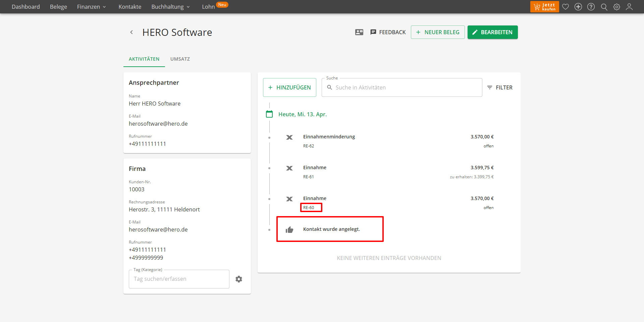Image resolution: width=644 pixels, height=322 pixels.
Task: Go back using the left chevron
Action: coord(131,32)
